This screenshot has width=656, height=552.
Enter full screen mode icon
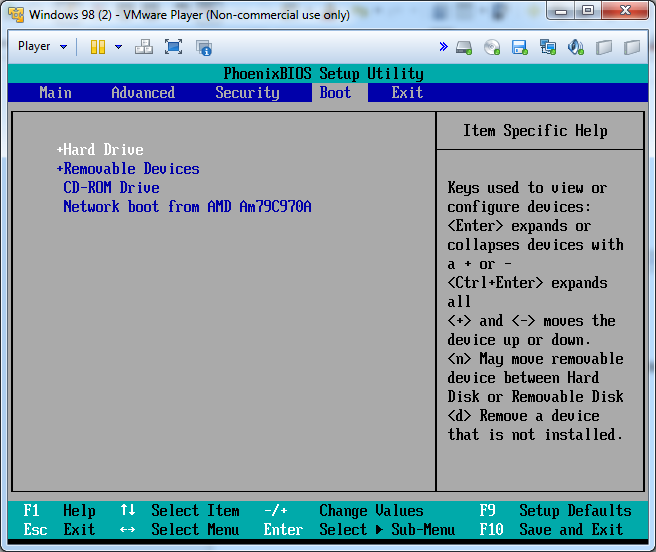(x=173, y=47)
